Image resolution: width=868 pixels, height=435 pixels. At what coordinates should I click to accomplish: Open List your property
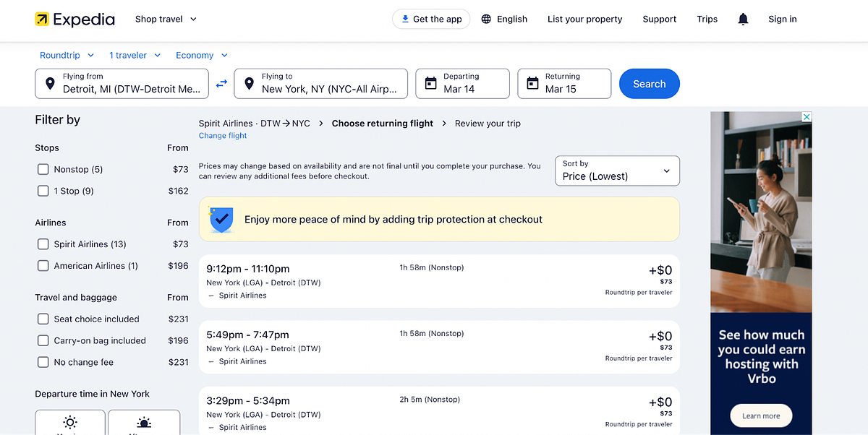584,20
